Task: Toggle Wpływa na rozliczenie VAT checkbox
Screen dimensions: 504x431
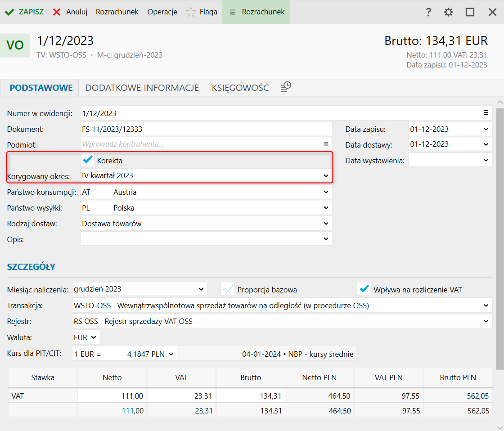Action: [x=364, y=289]
